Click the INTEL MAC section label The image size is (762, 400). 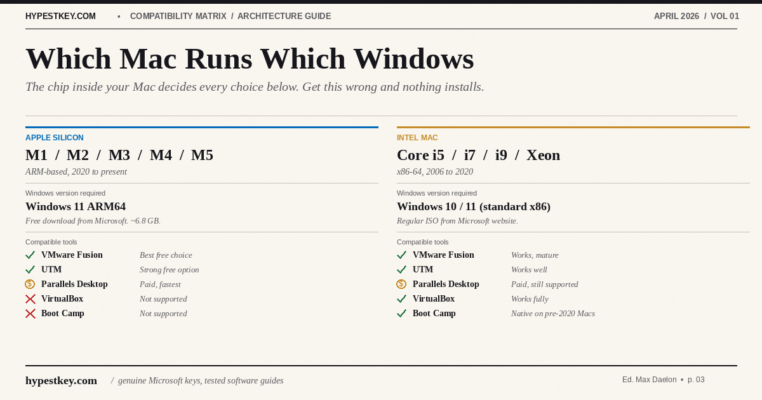click(417, 138)
